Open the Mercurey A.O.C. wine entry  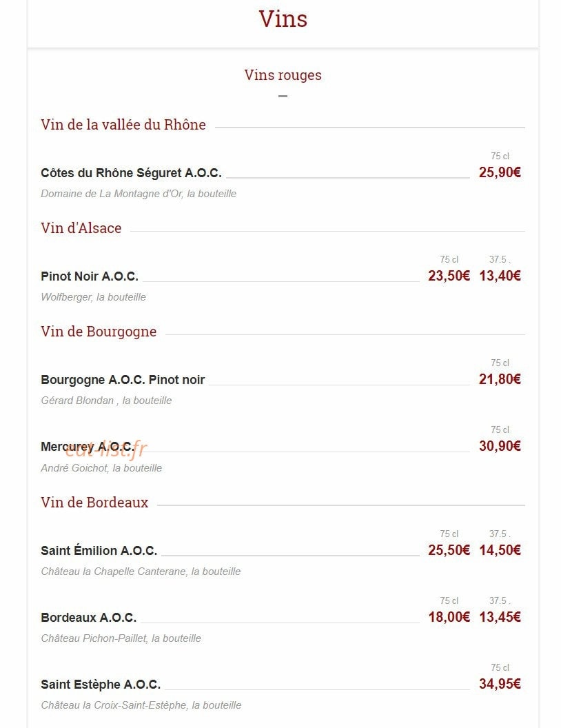(88, 447)
